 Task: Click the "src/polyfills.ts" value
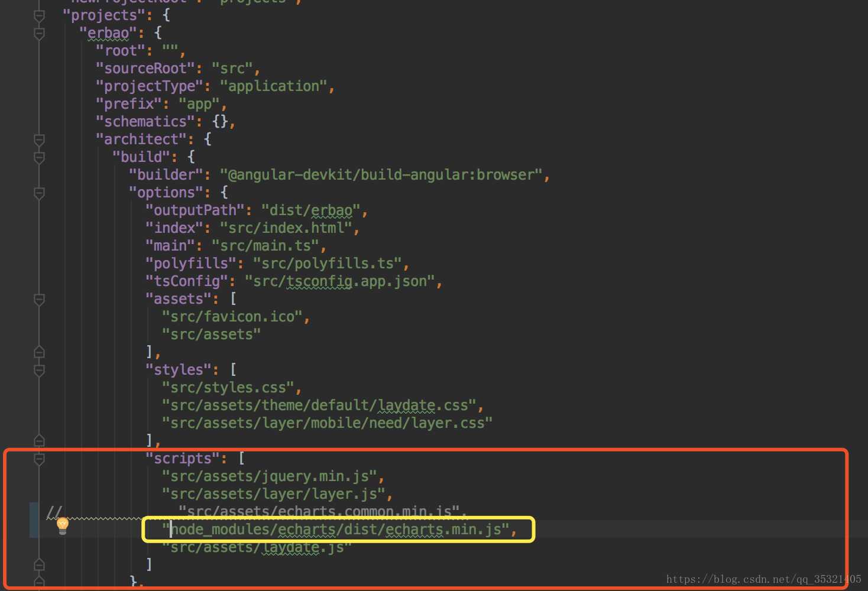point(327,264)
